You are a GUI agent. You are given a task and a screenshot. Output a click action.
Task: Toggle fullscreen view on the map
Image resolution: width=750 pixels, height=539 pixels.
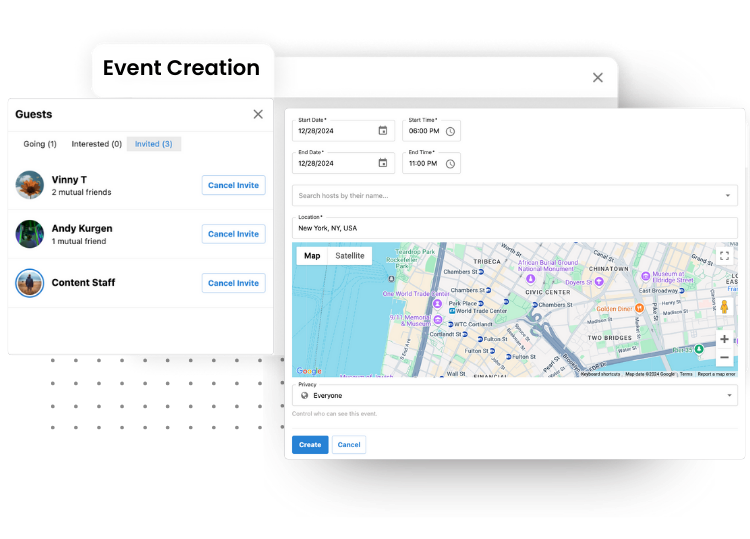(724, 256)
